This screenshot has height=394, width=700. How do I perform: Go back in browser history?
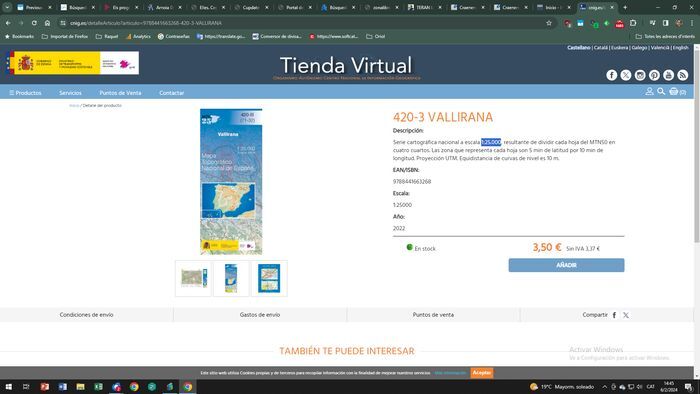click(x=8, y=23)
